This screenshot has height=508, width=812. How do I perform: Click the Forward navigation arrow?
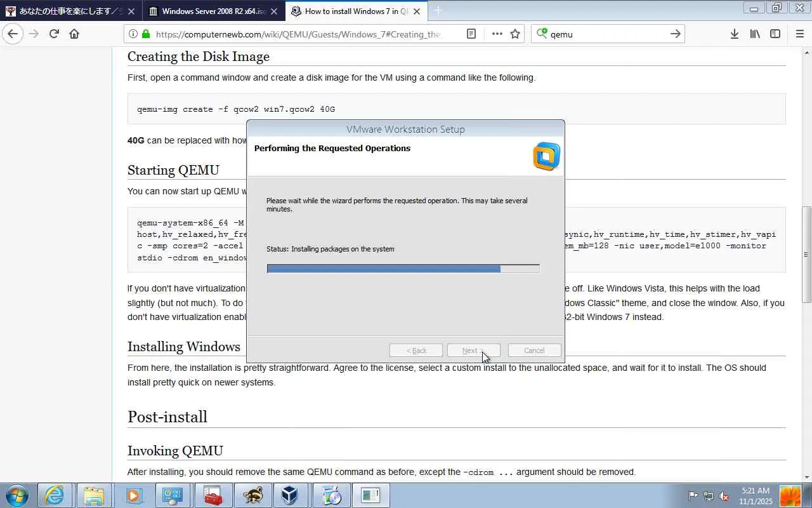(34, 34)
